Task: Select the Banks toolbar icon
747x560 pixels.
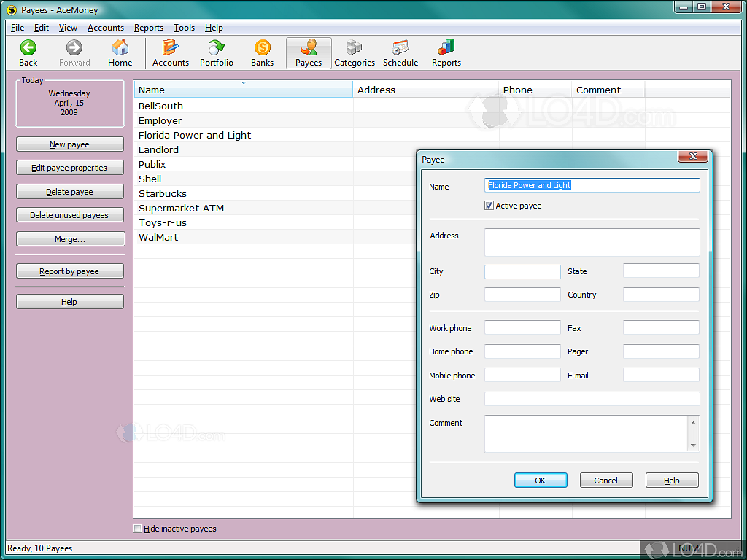Action: click(x=262, y=51)
